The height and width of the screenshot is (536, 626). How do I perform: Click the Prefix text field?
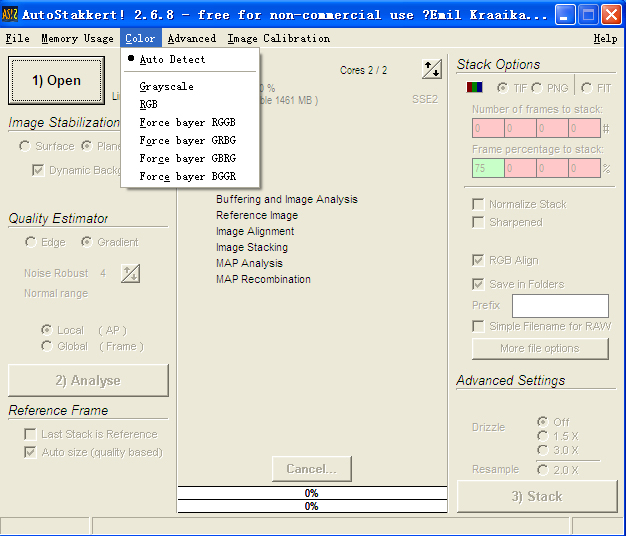click(x=561, y=306)
